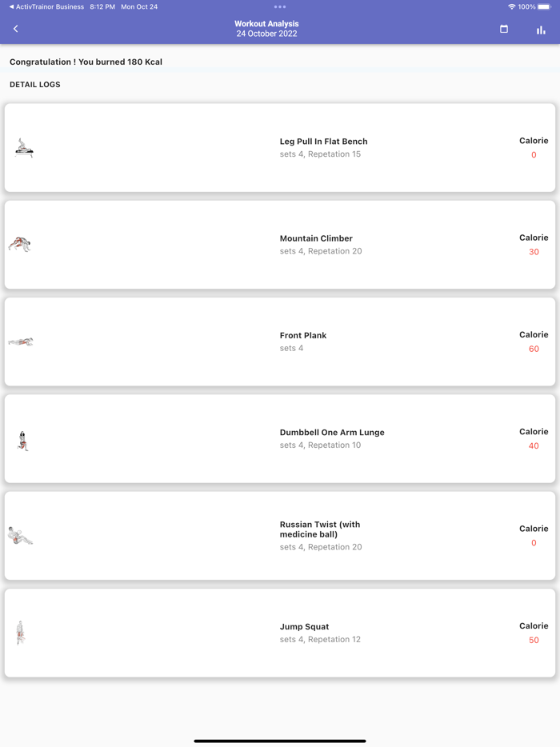Tap the Jump Squat exercise illustration

point(21,633)
